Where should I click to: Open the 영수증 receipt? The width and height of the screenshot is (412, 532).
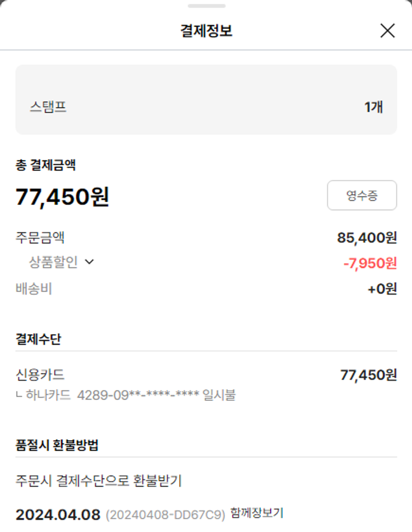point(361,195)
